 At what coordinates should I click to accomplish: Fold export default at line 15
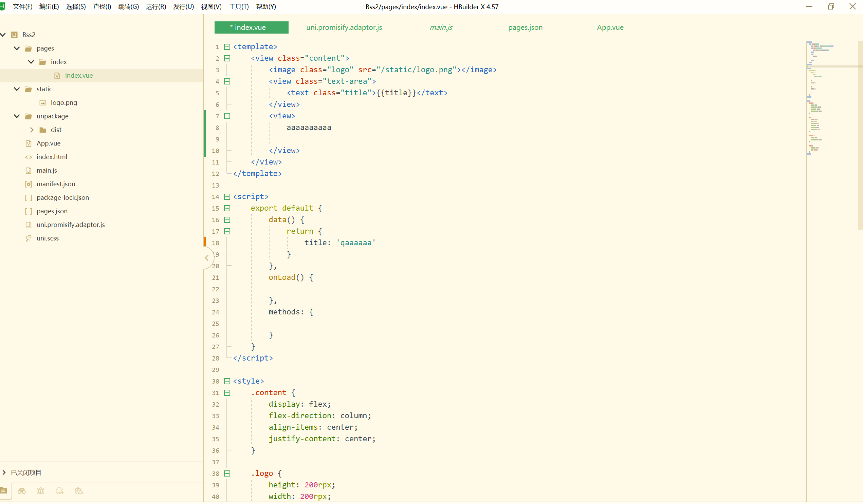[x=227, y=208]
